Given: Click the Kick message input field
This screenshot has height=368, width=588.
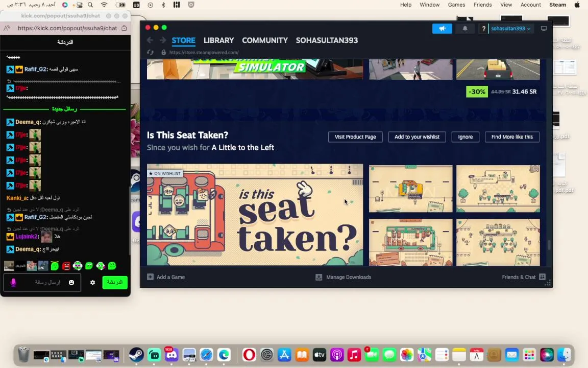Looking at the screenshot, I should tap(42, 282).
